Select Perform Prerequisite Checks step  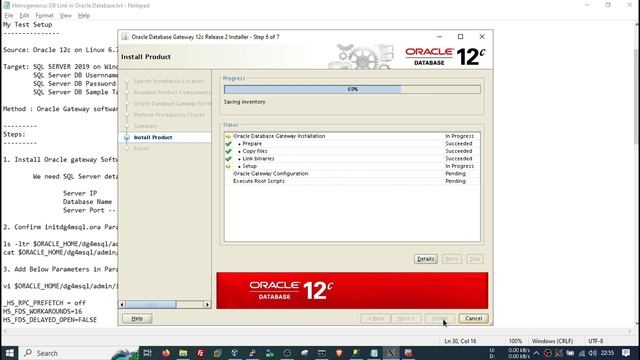[169, 115]
